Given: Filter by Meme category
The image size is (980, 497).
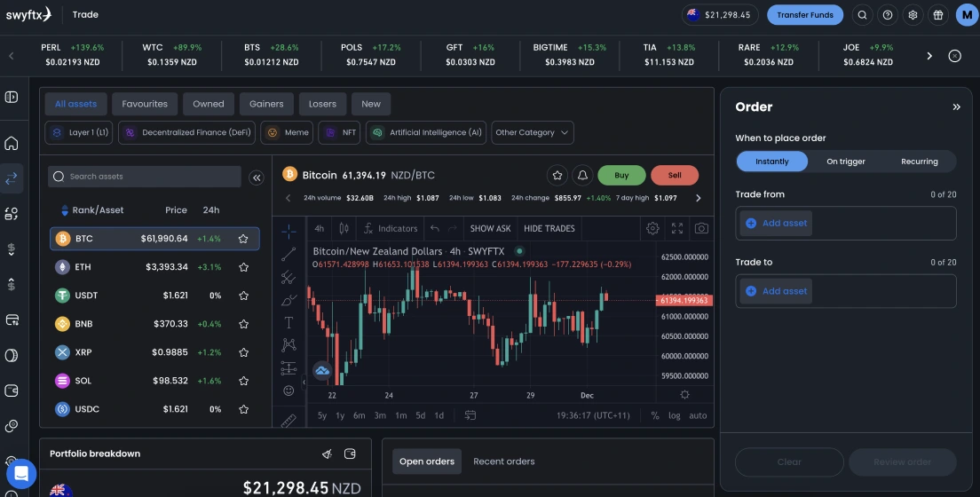Looking at the screenshot, I should click(x=287, y=132).
